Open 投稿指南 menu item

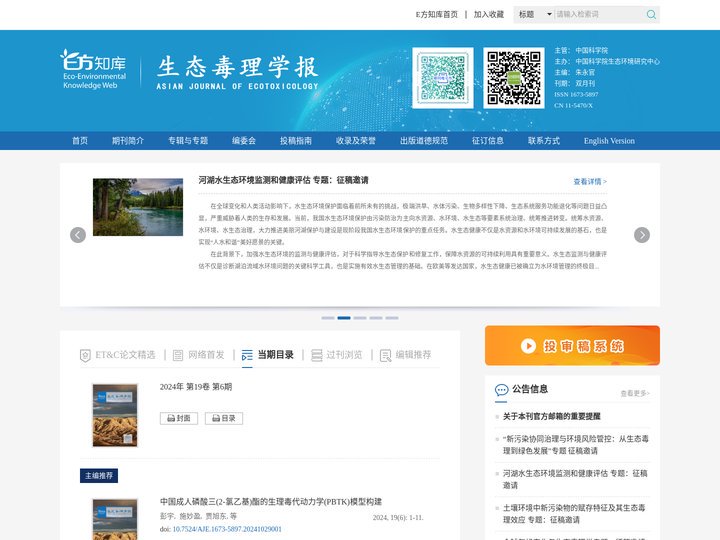tap(296, 141)
